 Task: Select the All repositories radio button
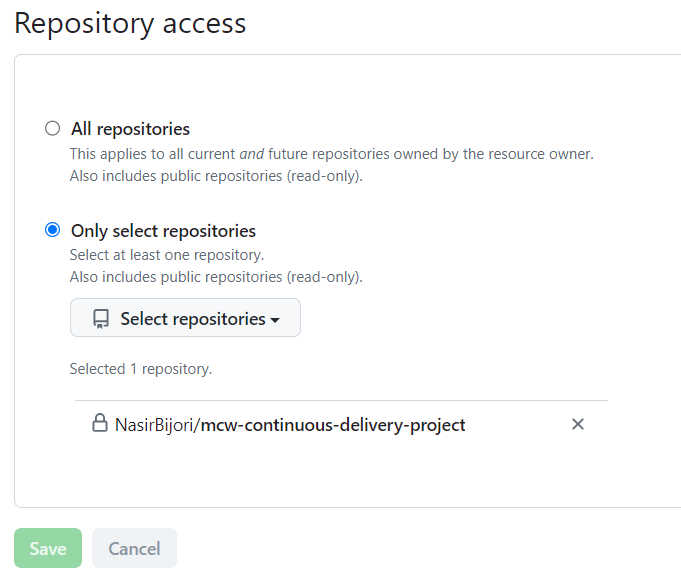53,129
